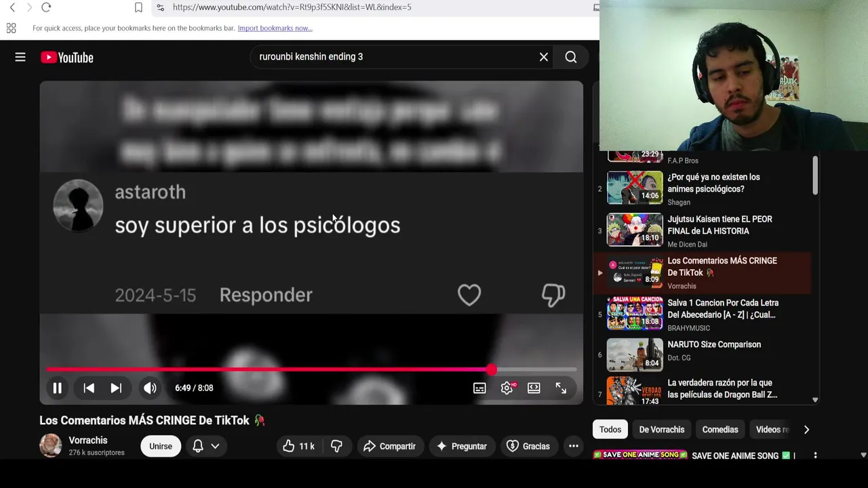
Task: Click the 6:49 / 8:08 time display
Action: pos(194,388)
